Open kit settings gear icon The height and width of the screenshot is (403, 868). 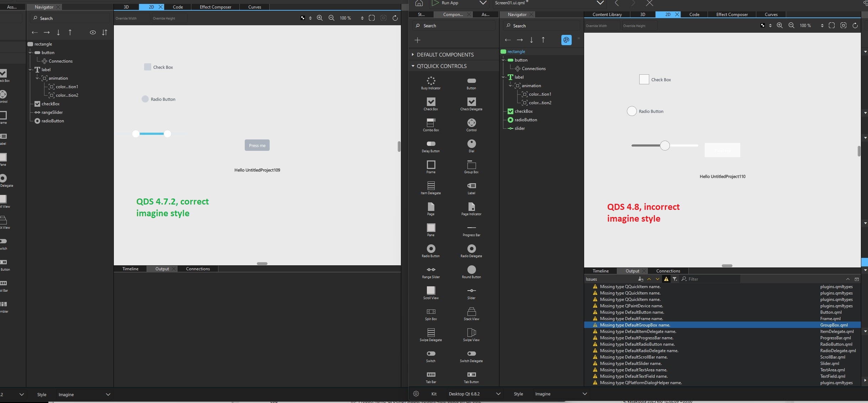416,394
